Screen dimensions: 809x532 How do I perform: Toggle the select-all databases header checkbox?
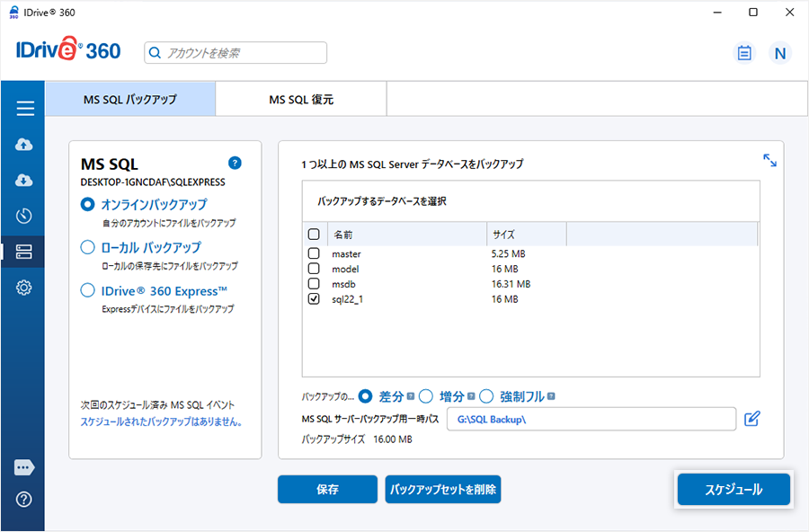click(x=314, y=234)
